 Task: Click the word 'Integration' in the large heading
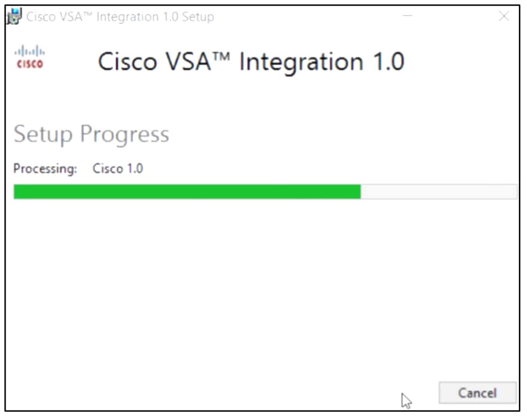tap(301, 63)
